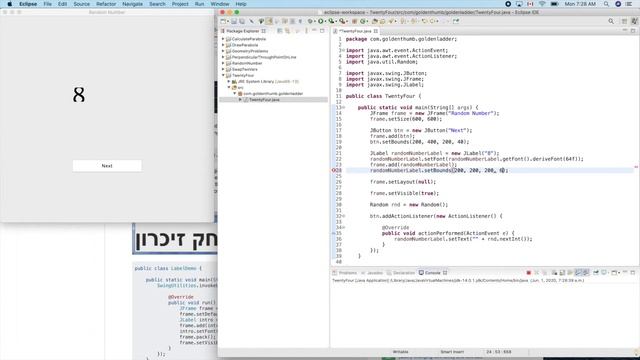Click the Smart Insert status bar entry
Viewport: 640px width, 360px height.
(452, 352)
